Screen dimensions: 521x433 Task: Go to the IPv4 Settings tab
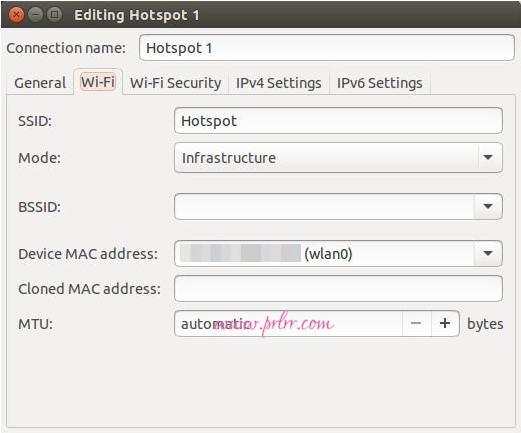[x=279, y=83]
